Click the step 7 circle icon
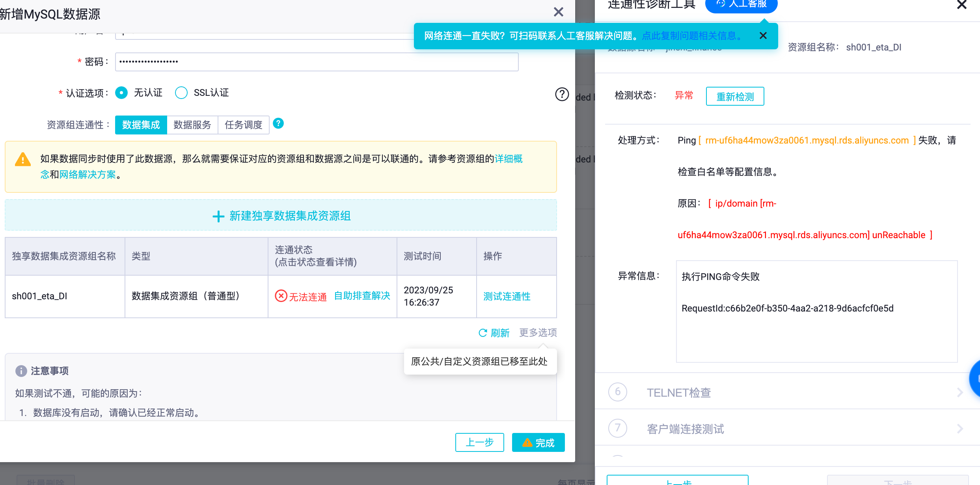This screenshot has width=980, height=485. (618, 428)
